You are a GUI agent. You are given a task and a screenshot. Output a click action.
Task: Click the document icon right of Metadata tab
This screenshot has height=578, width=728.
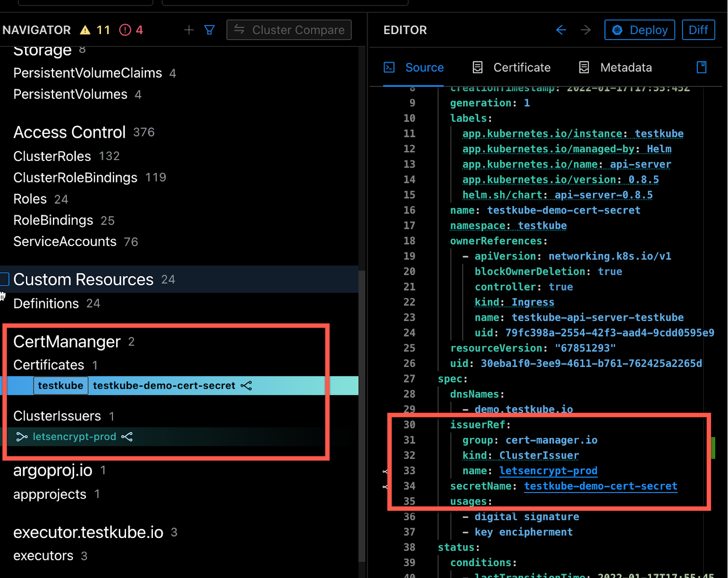tap(702, 67)
